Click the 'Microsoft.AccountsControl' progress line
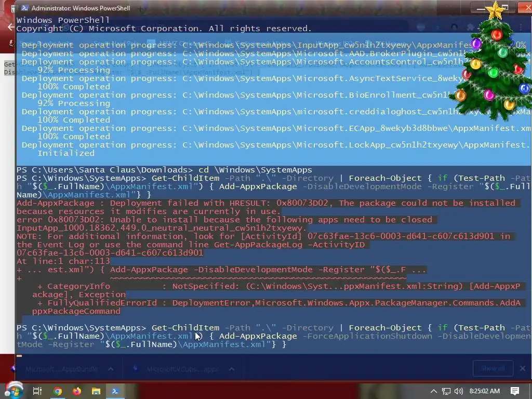Image resolution: width=532 pixels, height=399 pixels. tap(242, 62)
